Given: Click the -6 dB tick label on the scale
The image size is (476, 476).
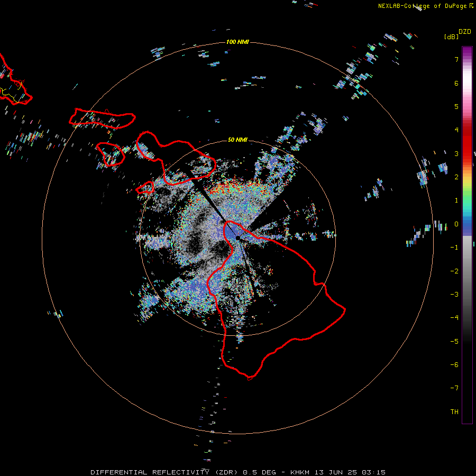Looking at the screenshot, I should click(x=454, y=365).
